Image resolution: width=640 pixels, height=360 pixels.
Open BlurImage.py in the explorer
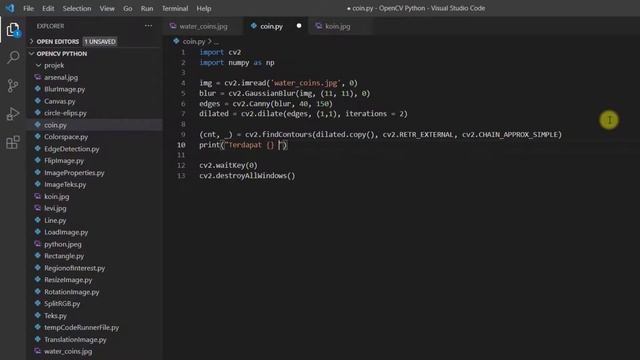(x=64, y=89)
